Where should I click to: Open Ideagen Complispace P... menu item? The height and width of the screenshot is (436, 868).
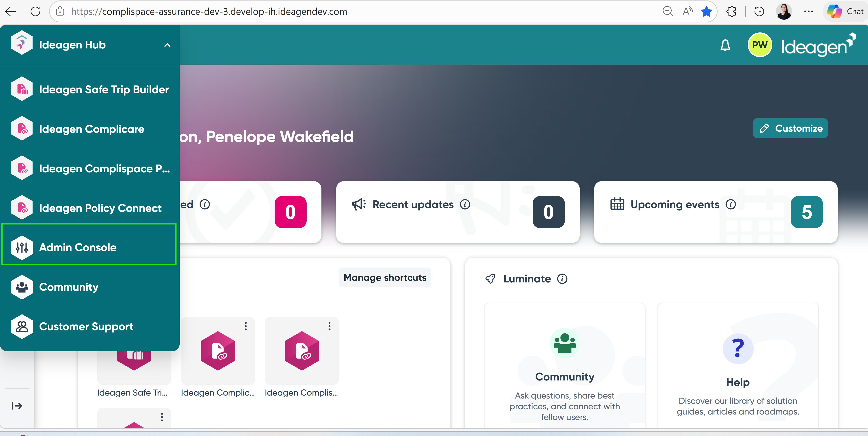coord(90,168)
